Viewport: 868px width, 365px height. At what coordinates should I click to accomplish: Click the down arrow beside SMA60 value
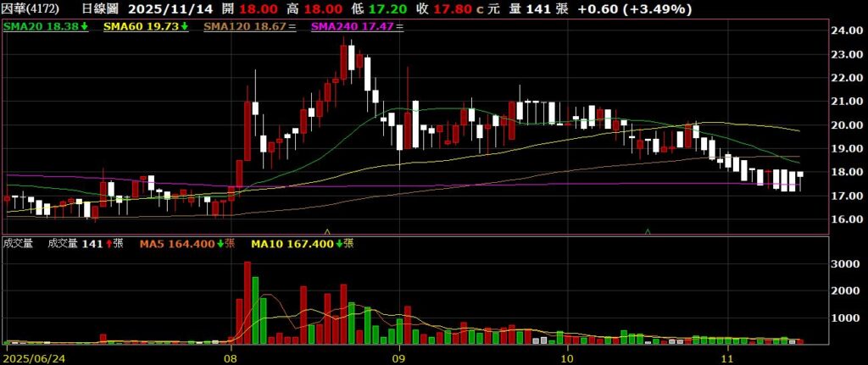pos(185,27)
